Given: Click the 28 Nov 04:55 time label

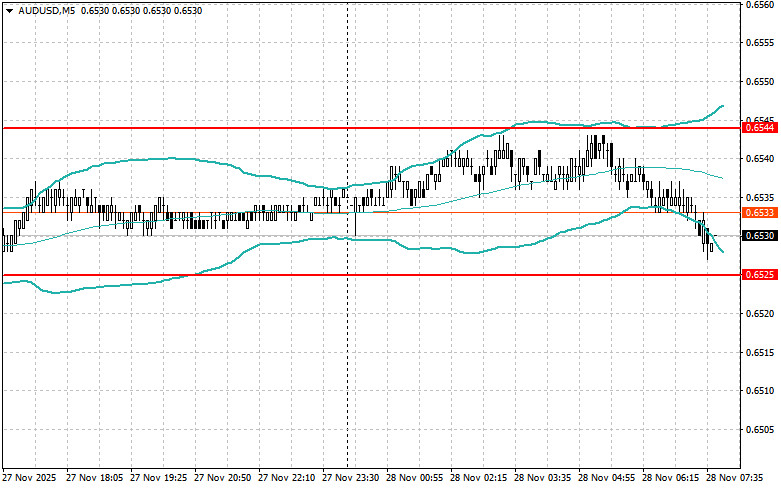Looking at the screenshot, I should (x=607, y=478).
